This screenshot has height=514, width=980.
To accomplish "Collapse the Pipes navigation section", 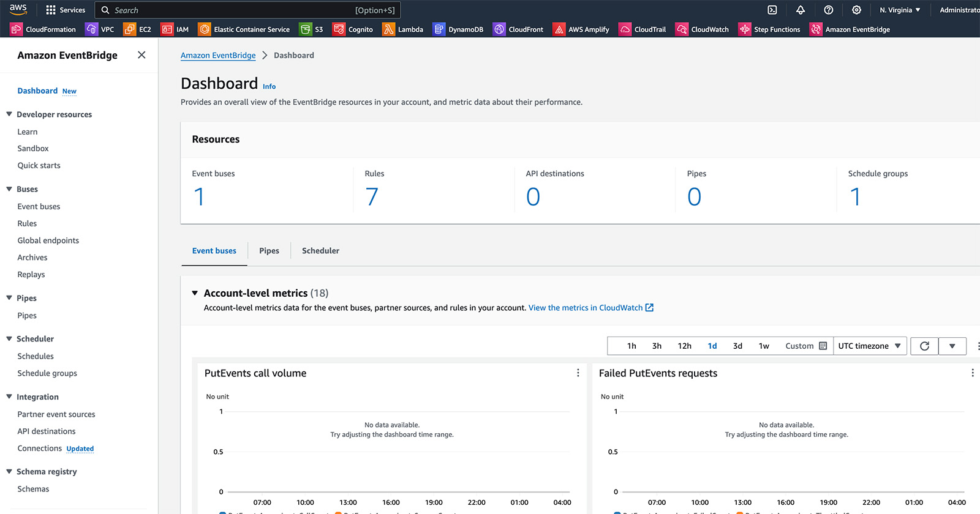I will 9,297.
